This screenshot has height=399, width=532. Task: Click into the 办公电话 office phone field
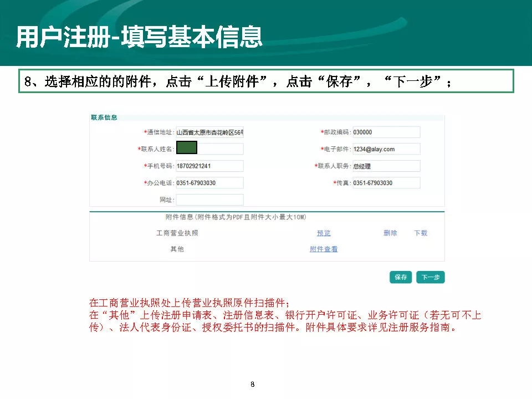pyautogui.click(x=209, y=183)
